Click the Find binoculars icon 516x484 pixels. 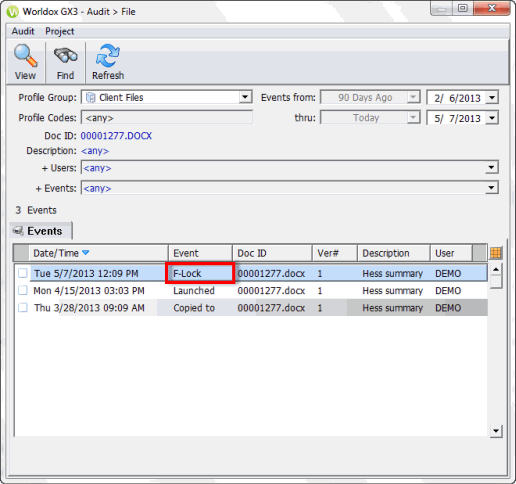(66, 55)
